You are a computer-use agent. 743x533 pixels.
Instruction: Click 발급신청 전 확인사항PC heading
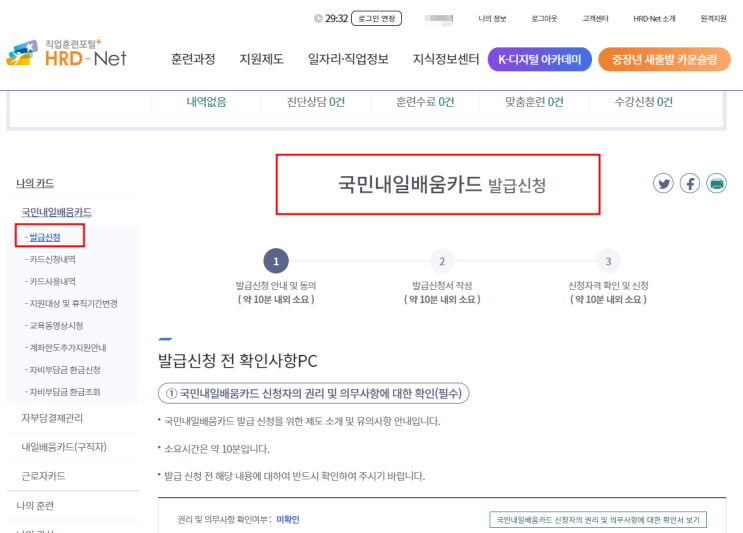(237, 361)
